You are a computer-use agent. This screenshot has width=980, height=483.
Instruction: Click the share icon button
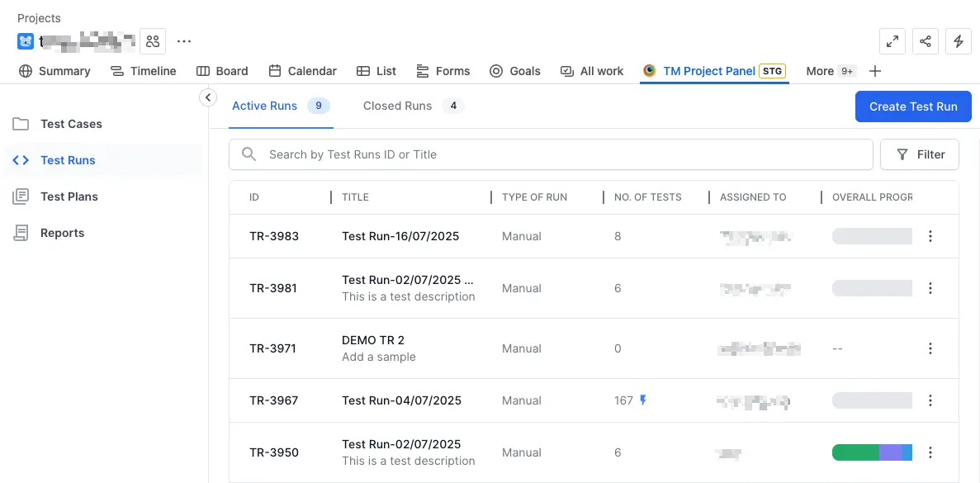(x=926, y=41)
